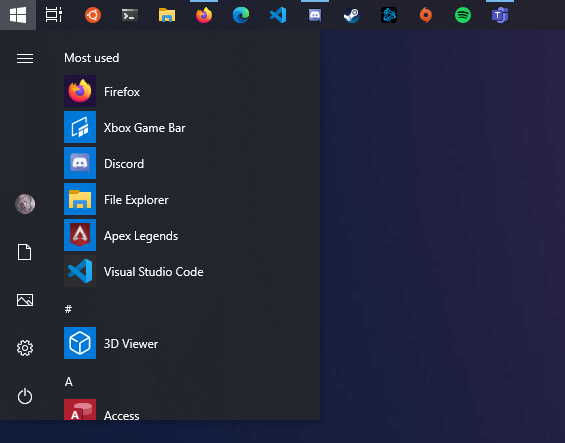Open Xbox Game Bar from Most used

pyautogui.click(x=192, y=127)
